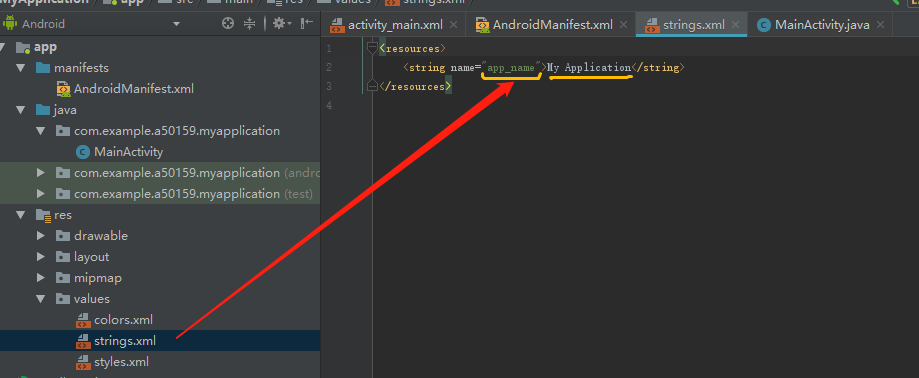Click the opening <resources> tag in editor
The width and height of the screenshot is (919, 378).
[x=413, y=48]
